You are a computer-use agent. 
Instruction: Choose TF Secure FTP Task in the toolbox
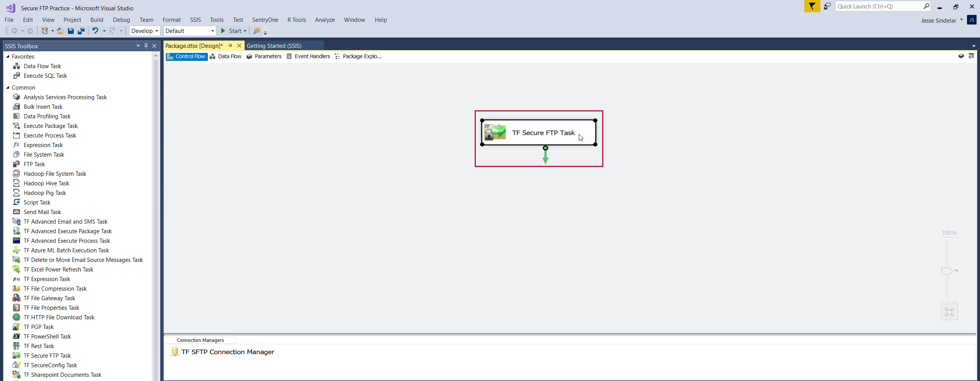point(47,355)
